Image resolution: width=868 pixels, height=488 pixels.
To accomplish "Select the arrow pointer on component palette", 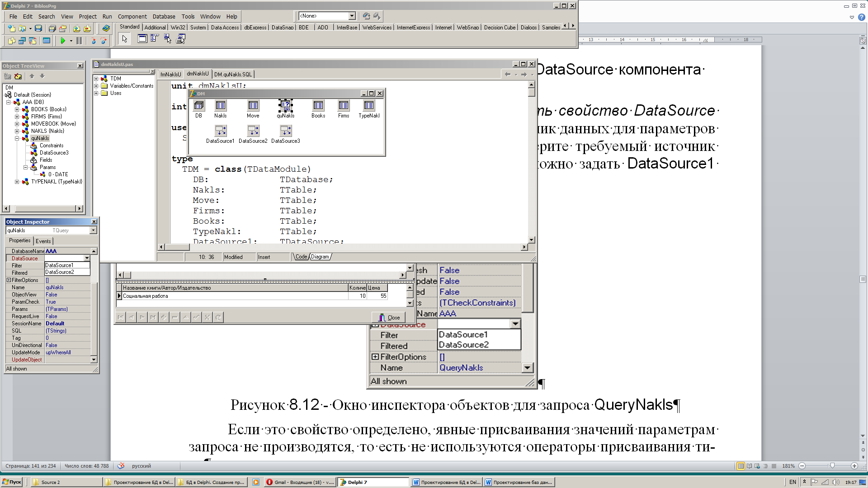I will pos(124,39).
